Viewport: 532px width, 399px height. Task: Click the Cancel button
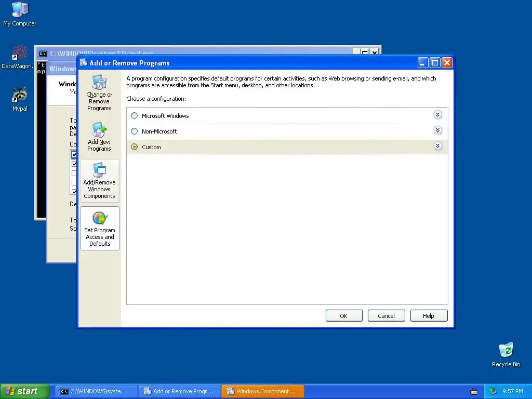pyautogui.click(x=386, y=315)
